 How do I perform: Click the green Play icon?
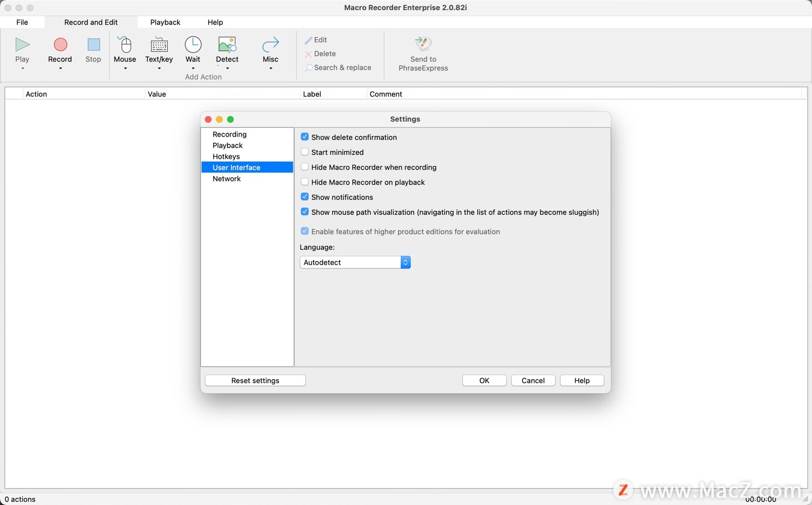[x=22, y=45]
